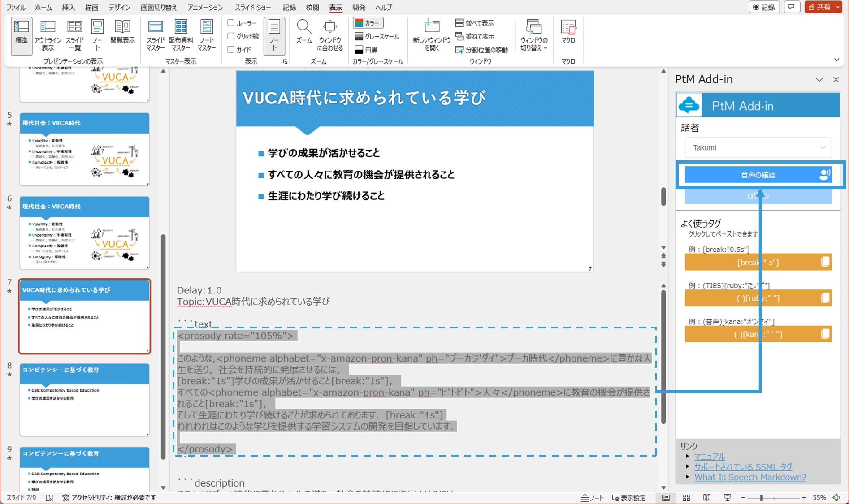This screenshot has width=849, height=504.
Task: Expand the 話者 Takumi dropdown
Action: 758,148
